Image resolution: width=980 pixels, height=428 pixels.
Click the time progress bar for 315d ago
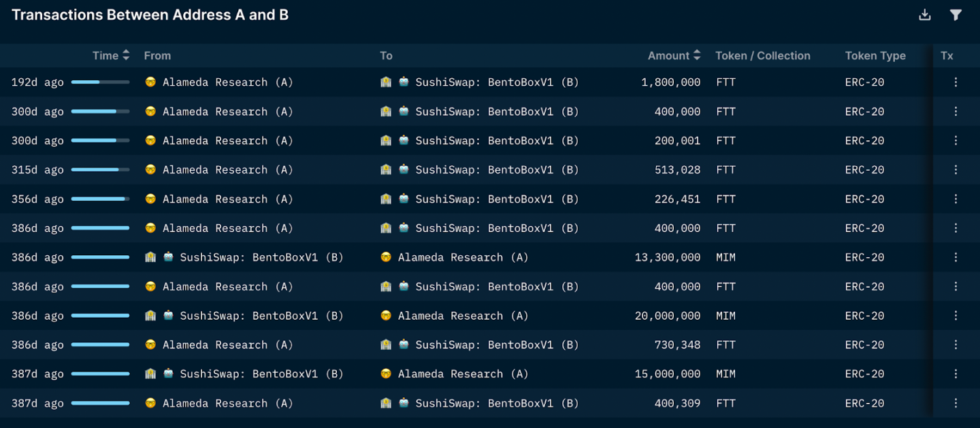[x=100, y=170]
